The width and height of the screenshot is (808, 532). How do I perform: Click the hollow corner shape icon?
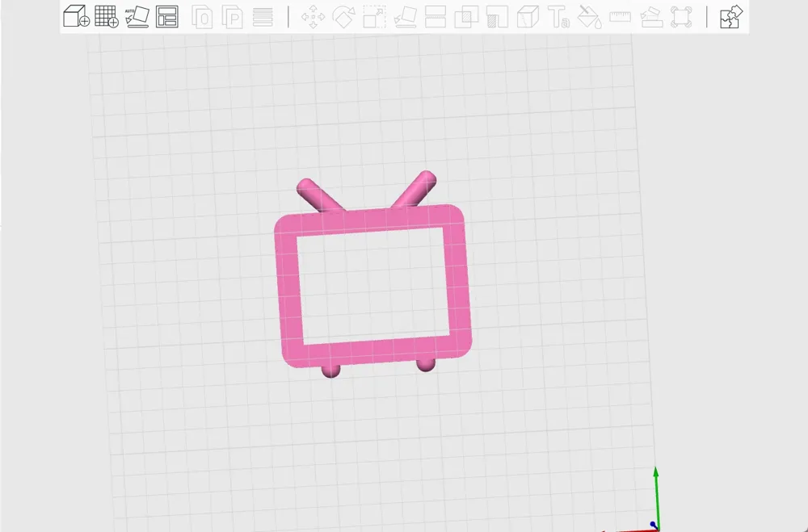(x=497, y=17)
